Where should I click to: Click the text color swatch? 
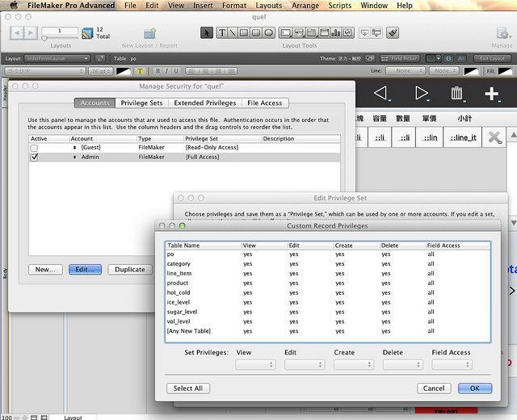click(124, 71)
